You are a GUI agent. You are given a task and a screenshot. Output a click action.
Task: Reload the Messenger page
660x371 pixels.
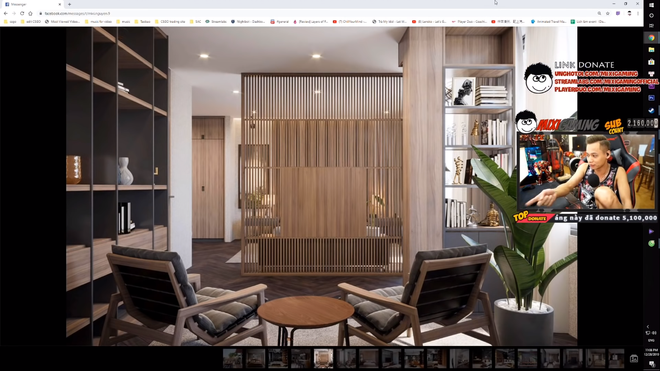22,13
